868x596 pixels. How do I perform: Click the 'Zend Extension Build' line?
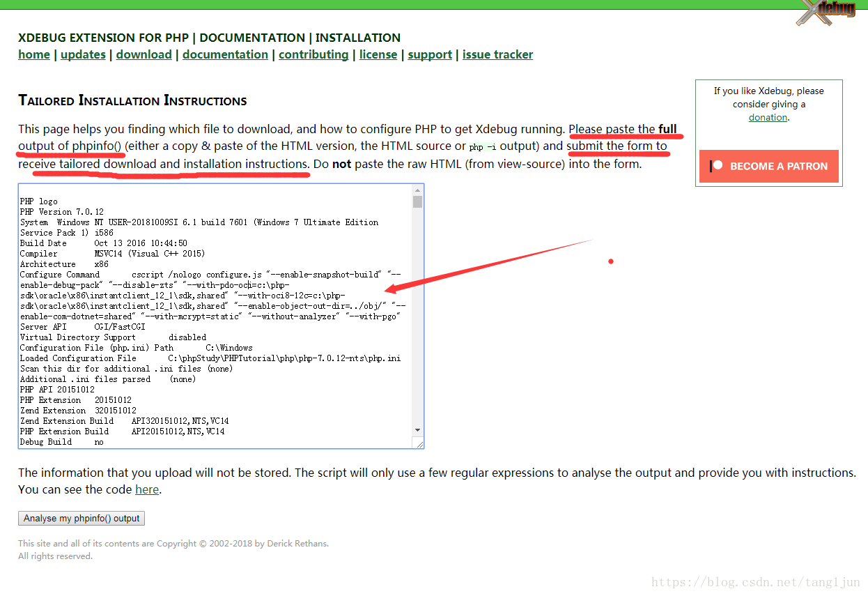(125, 421)
